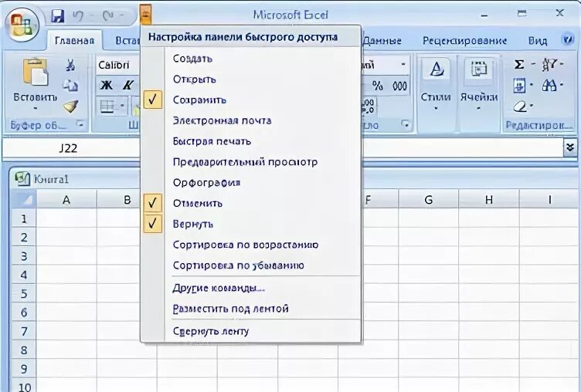This screenshot has height=392, width=581.
Task: Select column I header
Action: pyautogui.click(x=549, y=200)
